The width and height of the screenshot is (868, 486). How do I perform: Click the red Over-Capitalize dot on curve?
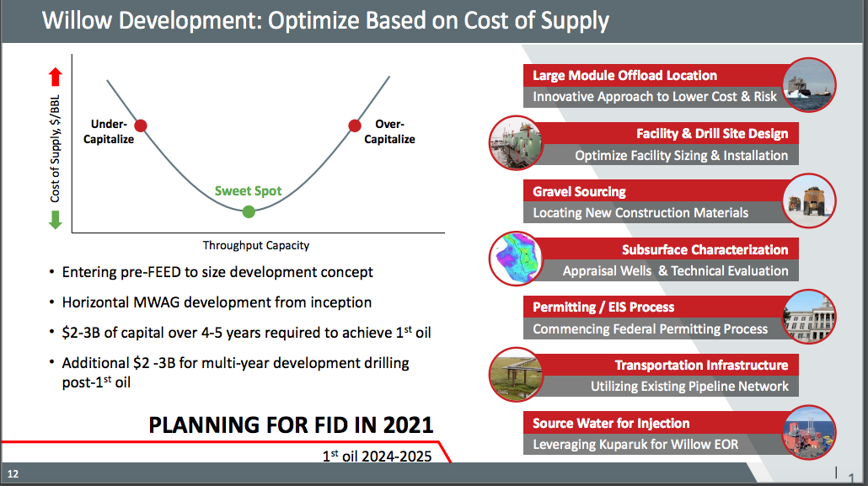(355, 126)
